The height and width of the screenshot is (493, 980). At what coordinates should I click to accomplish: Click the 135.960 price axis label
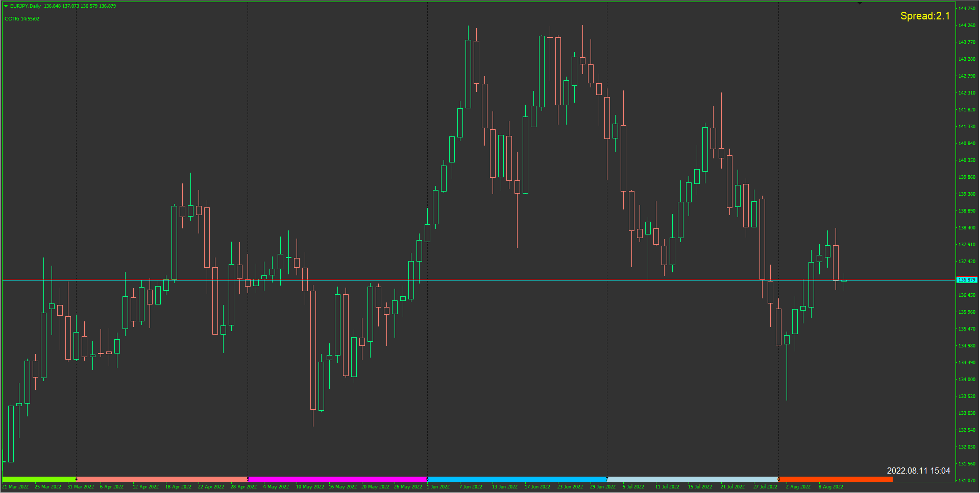coord(967,312)
